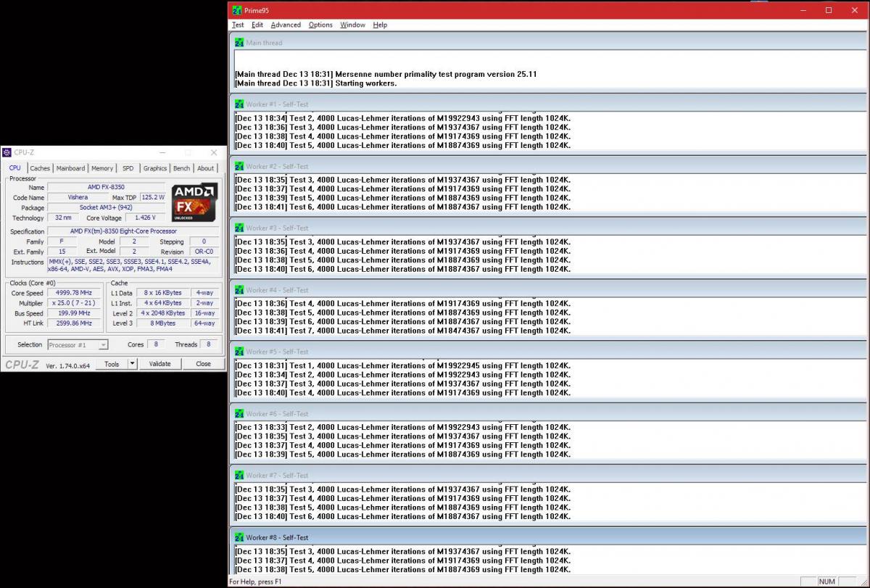Click the CPU-Z title bar icon
The width and height of the screenshot is (870, 588).
[x=7, y=152]
